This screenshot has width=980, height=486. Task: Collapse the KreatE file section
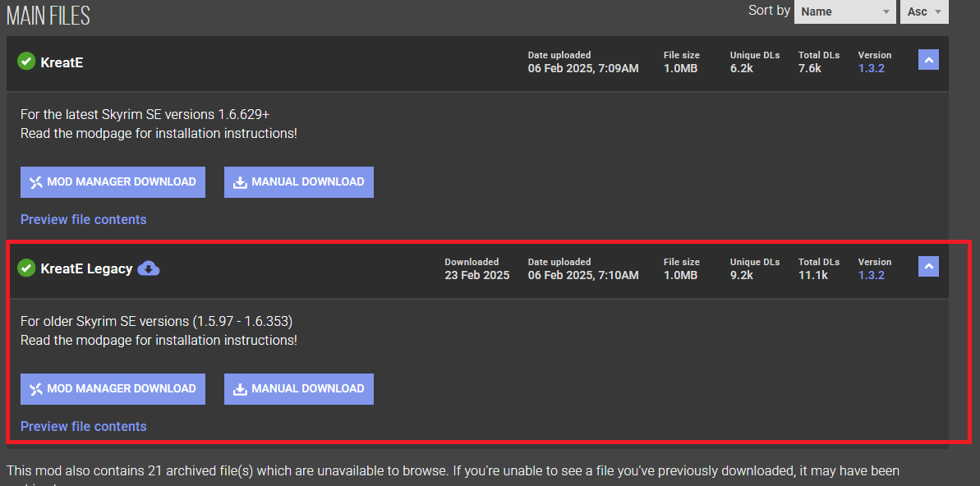coord(928,60)
